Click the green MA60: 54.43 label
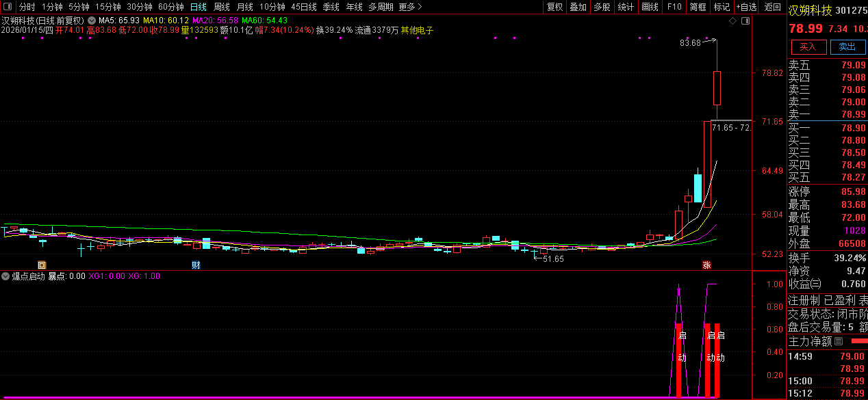Screen dimensions: 868x400 [x=264, y=21]
